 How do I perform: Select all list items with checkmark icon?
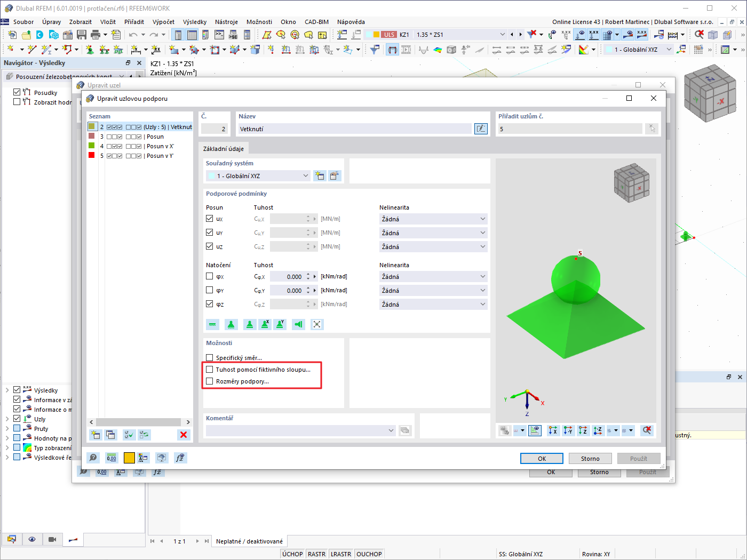pos(129,435)
